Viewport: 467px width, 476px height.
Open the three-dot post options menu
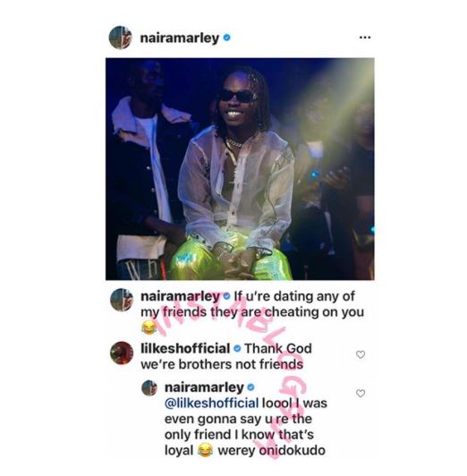pyautogui.click(x=365, y=38)
